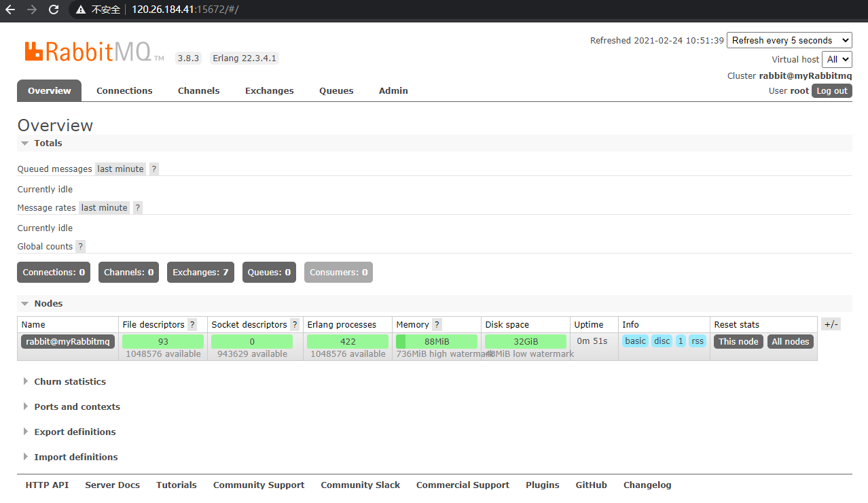
Task: Open the Community Slack footer link
Action: coord(361,485)
